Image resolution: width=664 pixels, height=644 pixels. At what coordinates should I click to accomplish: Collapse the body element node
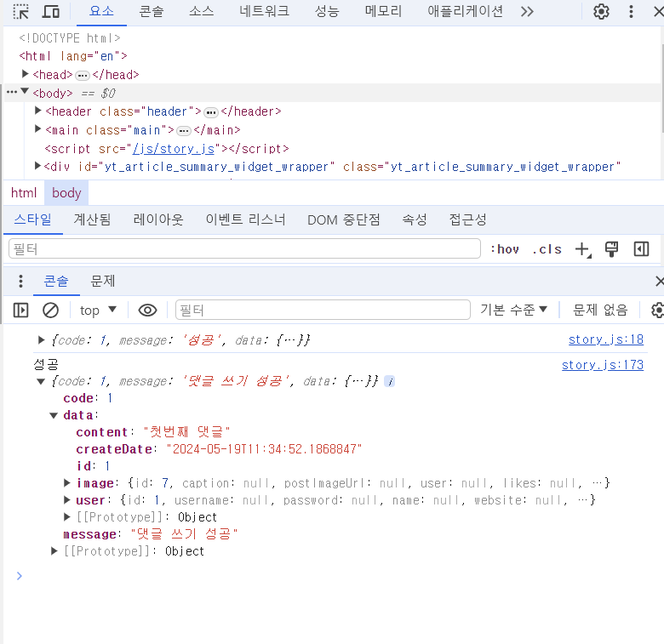[25, 91]
